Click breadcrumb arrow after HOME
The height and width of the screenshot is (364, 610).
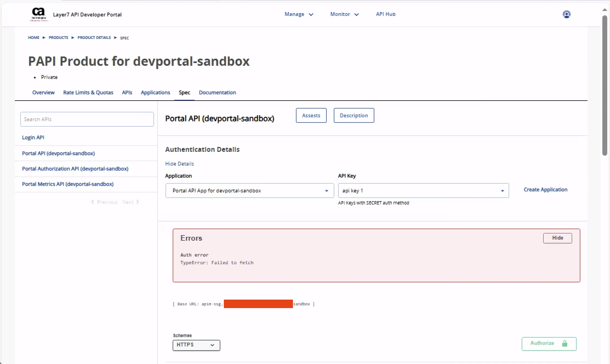[x=44, y=38]
